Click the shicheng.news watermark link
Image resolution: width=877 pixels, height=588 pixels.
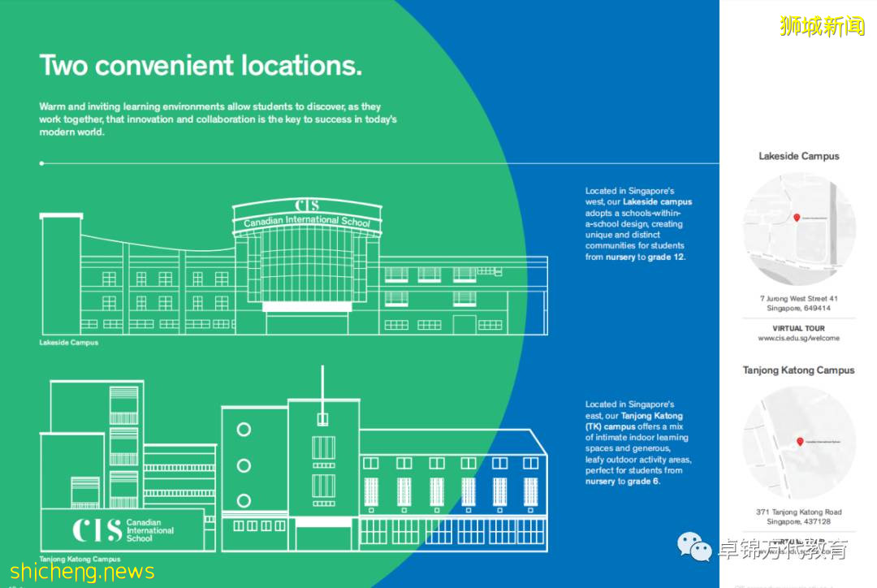tap(81, 572)
